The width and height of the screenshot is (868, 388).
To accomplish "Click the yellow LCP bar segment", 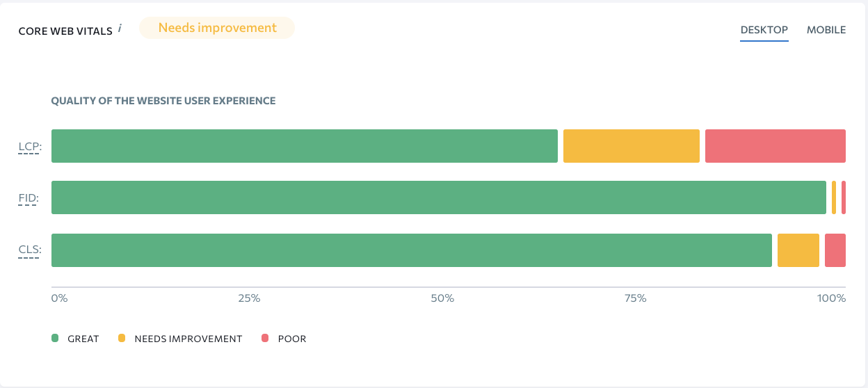I will (x=632, y=146).
